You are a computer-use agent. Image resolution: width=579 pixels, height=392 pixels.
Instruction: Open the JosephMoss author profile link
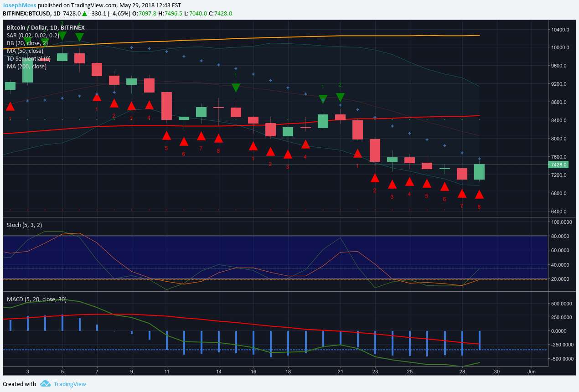(20, 5)
